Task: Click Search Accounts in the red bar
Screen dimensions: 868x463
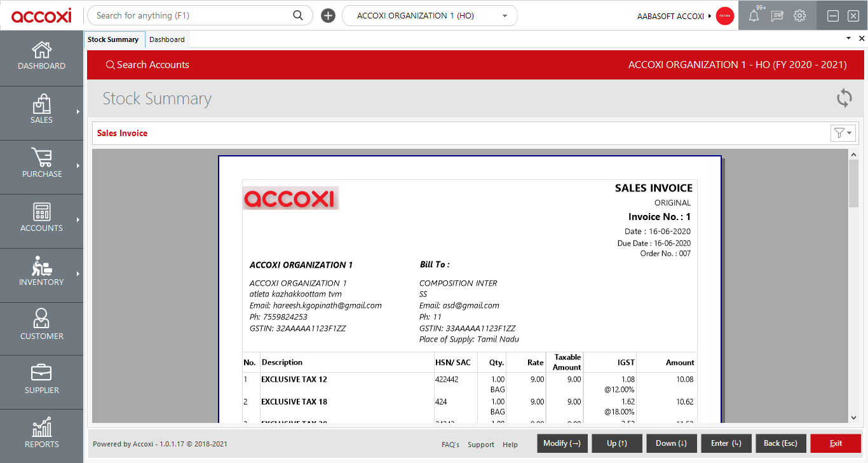Action: tap(147, 65)
